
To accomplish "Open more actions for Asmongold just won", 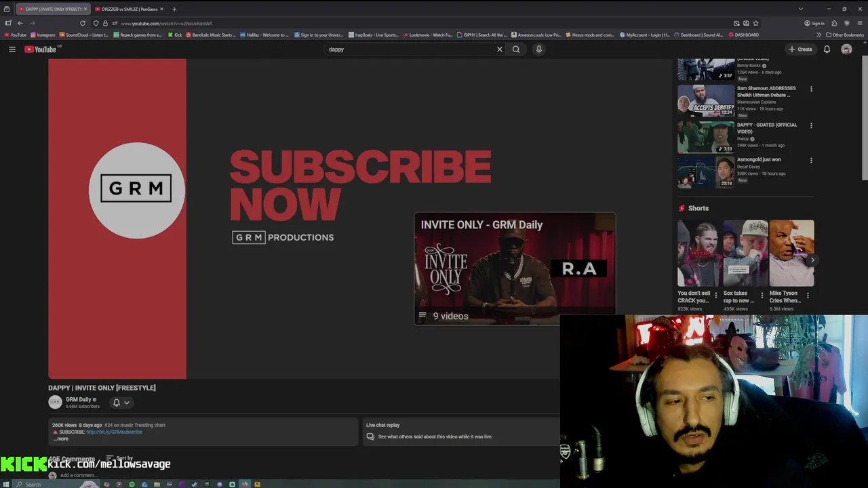I will [811, 161].
